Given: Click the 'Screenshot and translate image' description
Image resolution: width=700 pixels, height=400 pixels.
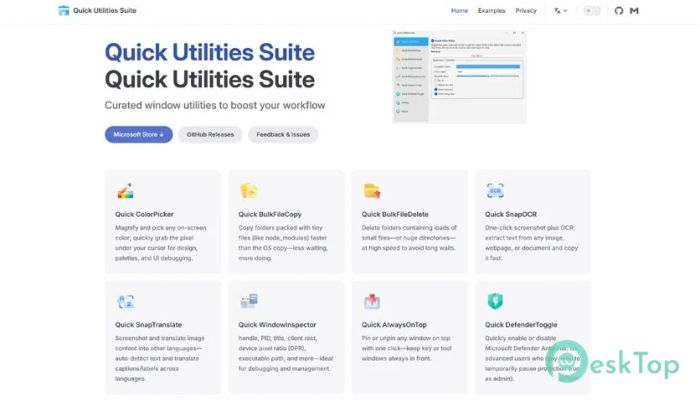Looking at the screenshot, I should click(x=160, y=358).
